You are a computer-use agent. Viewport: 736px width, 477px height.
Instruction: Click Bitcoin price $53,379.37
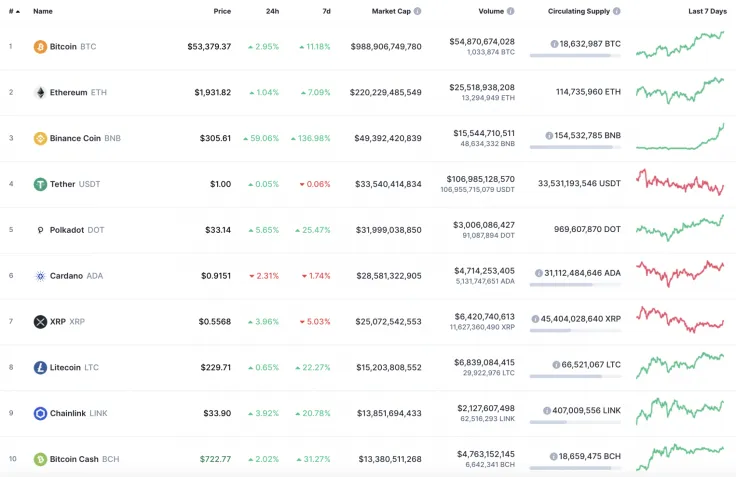tap(209, 46)
